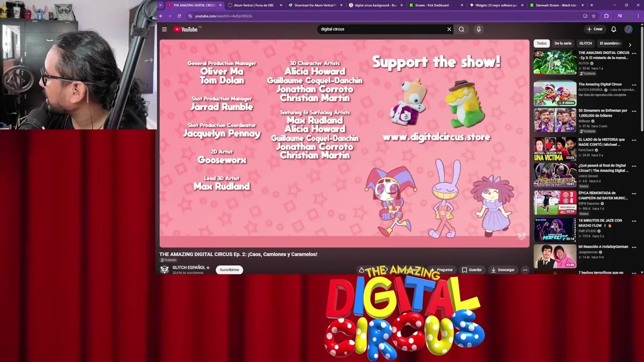Screen dimensions: 644x362
Task: Open GLITCH ESPAÑOL channel avatar
Action: [164, 269]
